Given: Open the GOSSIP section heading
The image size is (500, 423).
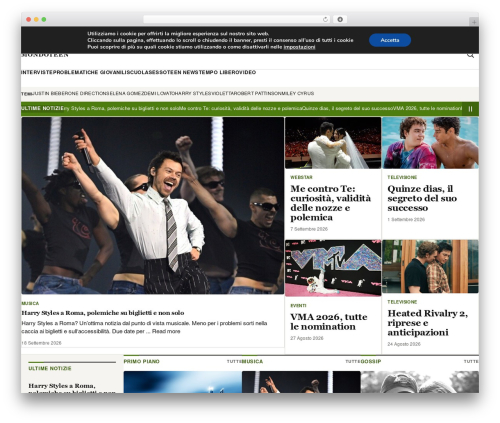Looking at the screenshot, I should coord(371,361).
